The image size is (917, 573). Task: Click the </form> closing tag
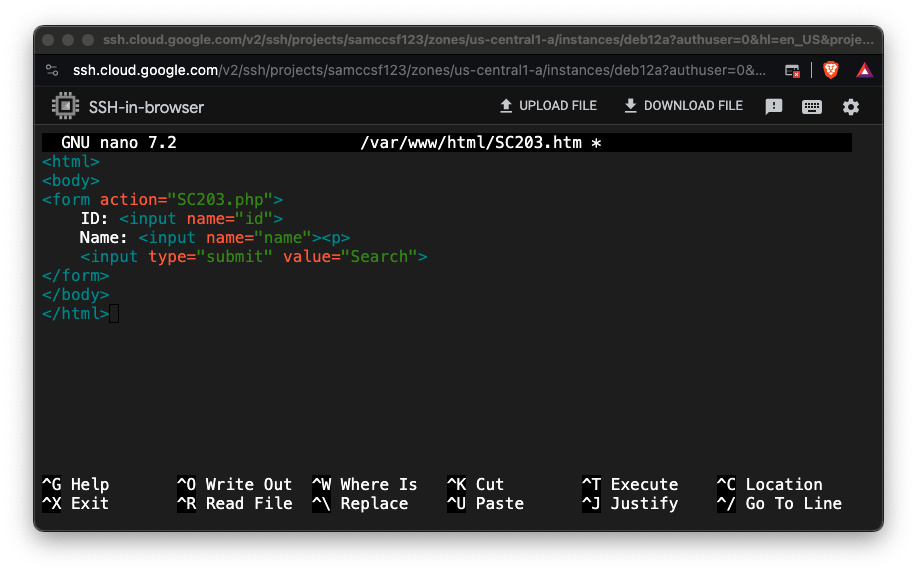(75, 275)
